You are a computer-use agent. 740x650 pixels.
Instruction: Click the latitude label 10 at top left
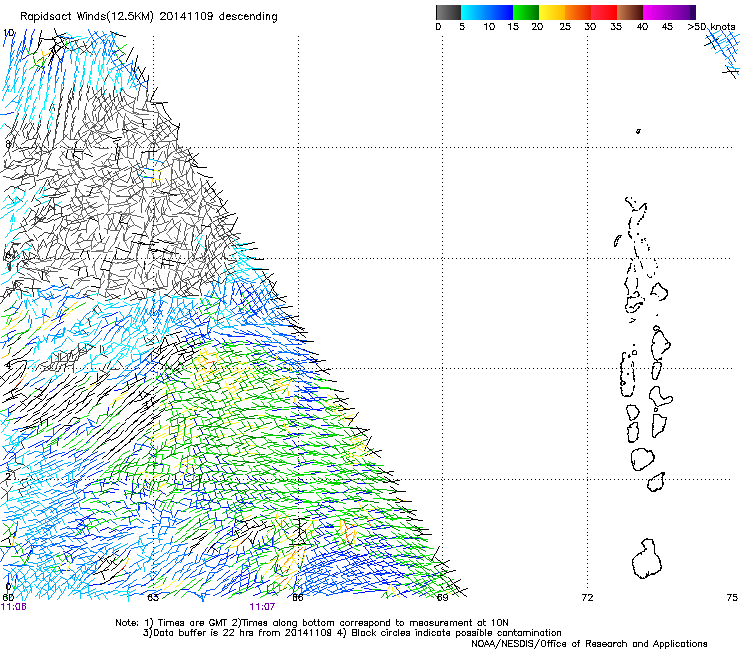point(8,33)
